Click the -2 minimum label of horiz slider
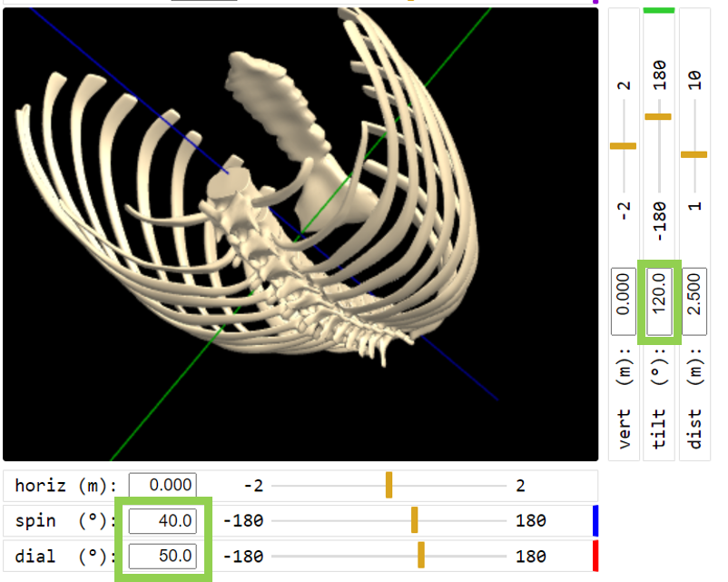 (x=253, y=486)
